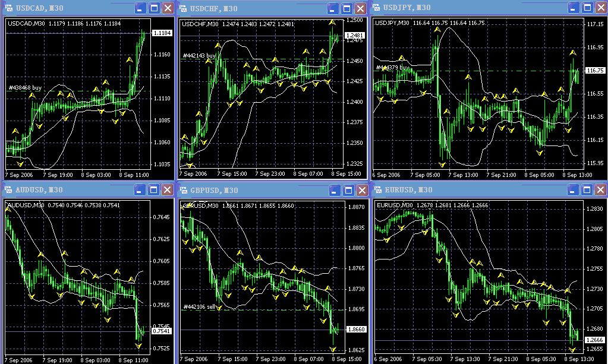Viewport: 608px width, 364px height.
Task: Close the EURUSD chart window
Action: [601, 189]
